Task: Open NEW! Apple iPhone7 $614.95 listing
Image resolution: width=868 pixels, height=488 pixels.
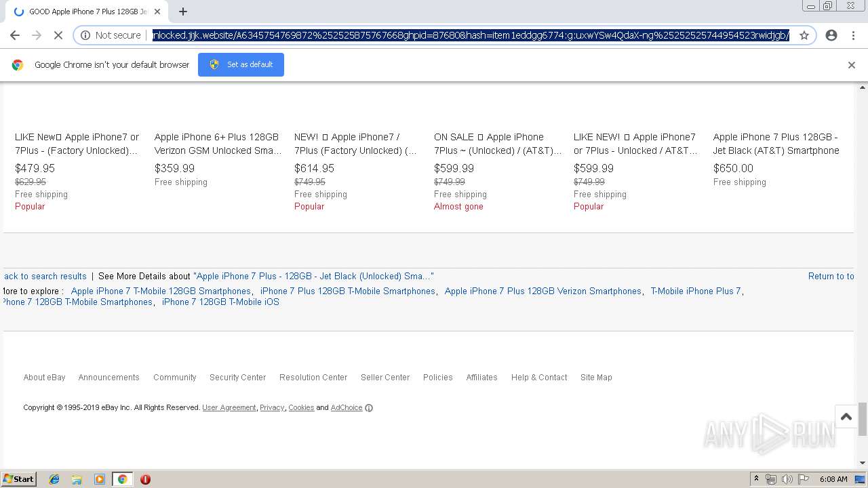Action: pos(356,144)
